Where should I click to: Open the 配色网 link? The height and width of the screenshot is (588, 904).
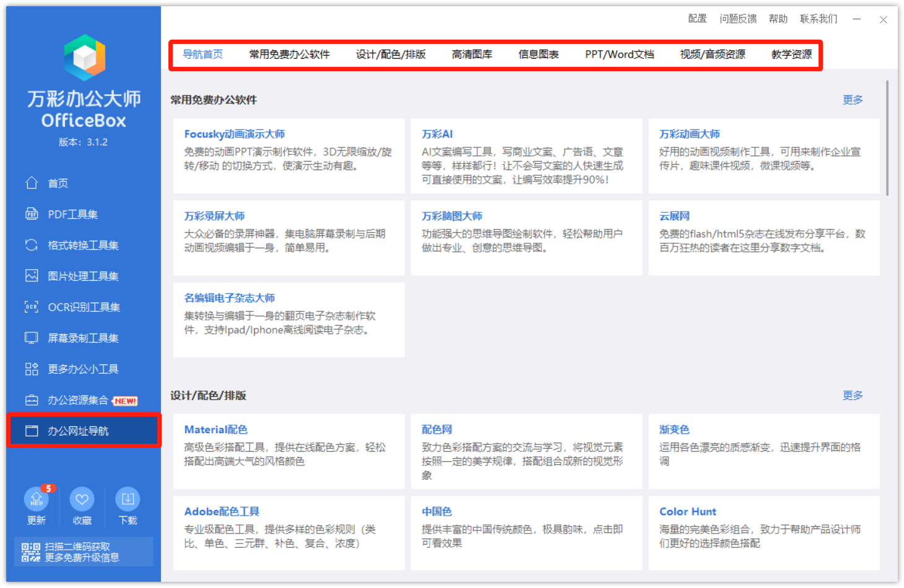(437, 429)
